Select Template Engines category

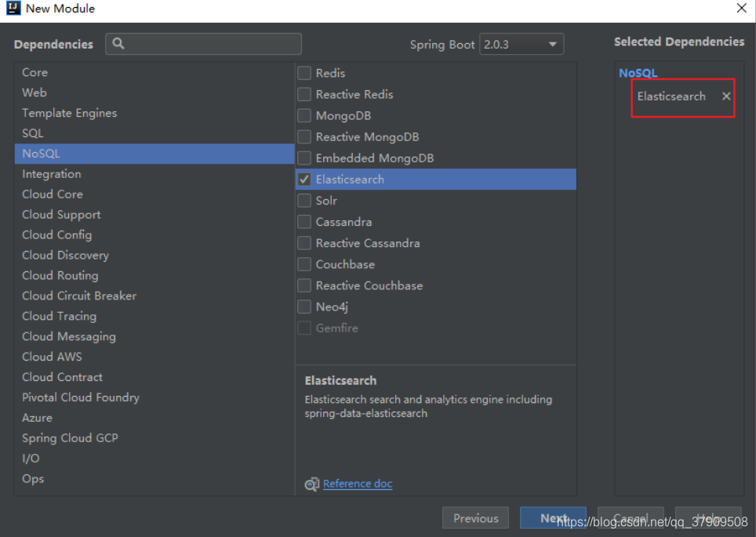pyautogui.click(x=154, y=113)
